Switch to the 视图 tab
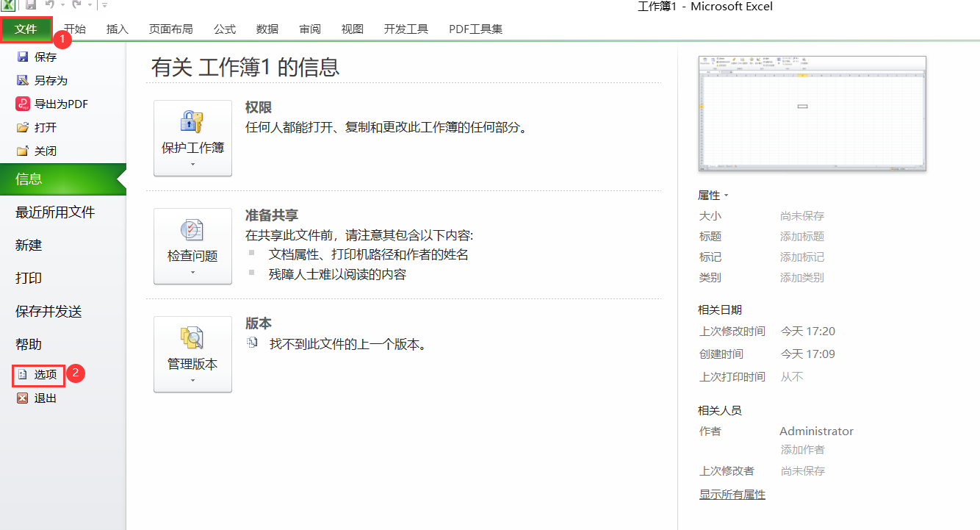 [x=353, y=29]
